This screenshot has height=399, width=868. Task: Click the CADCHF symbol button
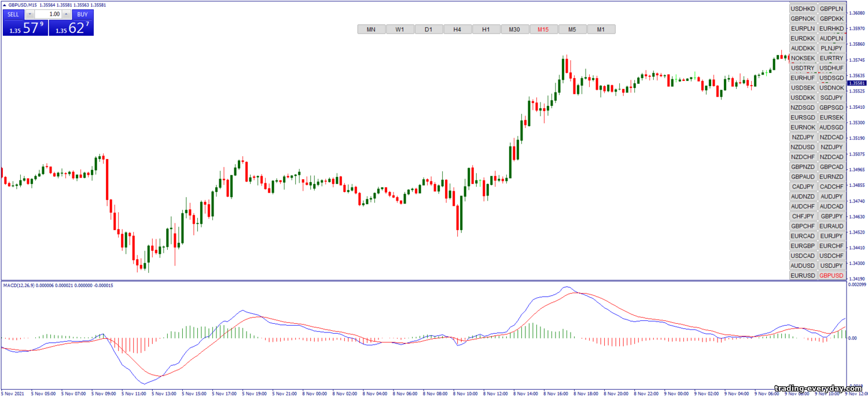(832, 186)
